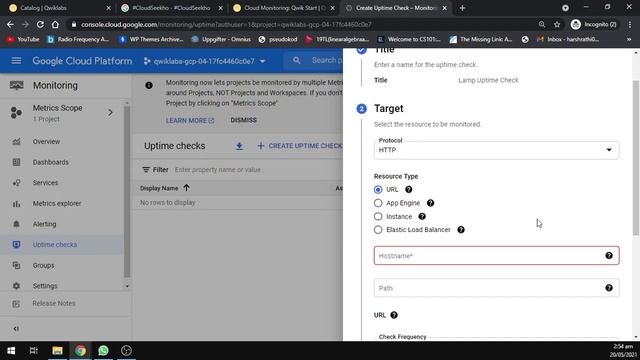Click the Release Notes icon
This screenshot has height=360, width=640.
click(16, 304)
